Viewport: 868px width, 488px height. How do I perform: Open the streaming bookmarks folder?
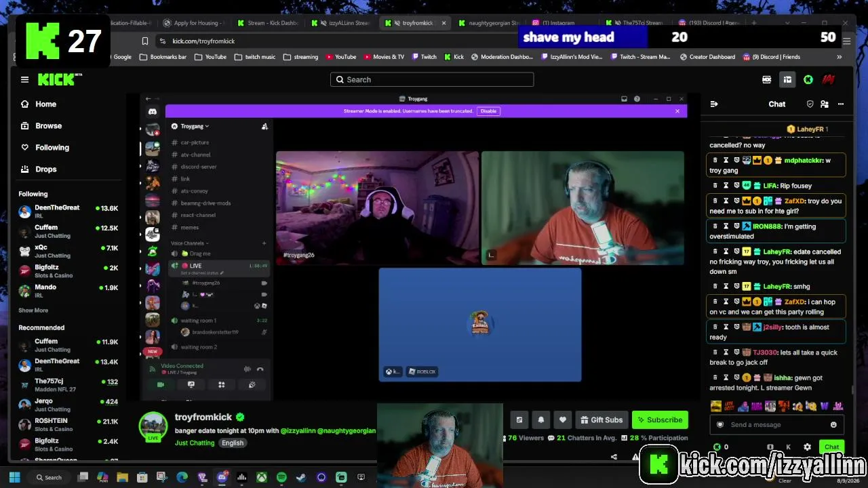click(301, 57)
